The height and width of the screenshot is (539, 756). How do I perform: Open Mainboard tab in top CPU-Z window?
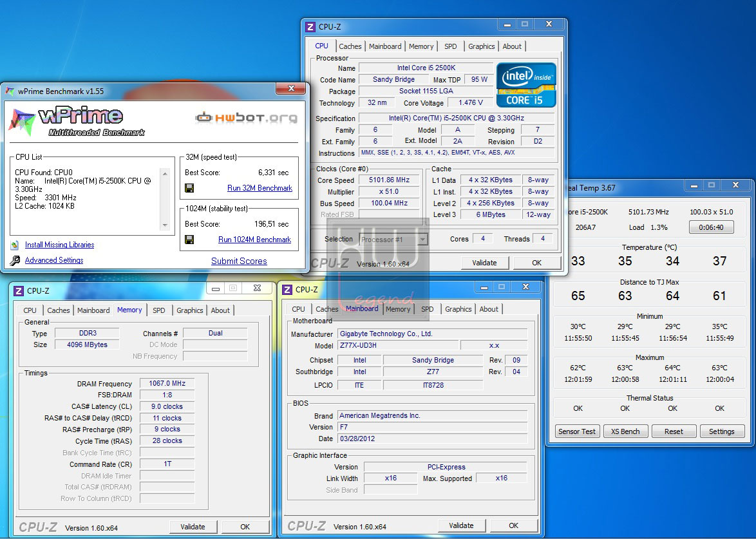coord(384,46)
